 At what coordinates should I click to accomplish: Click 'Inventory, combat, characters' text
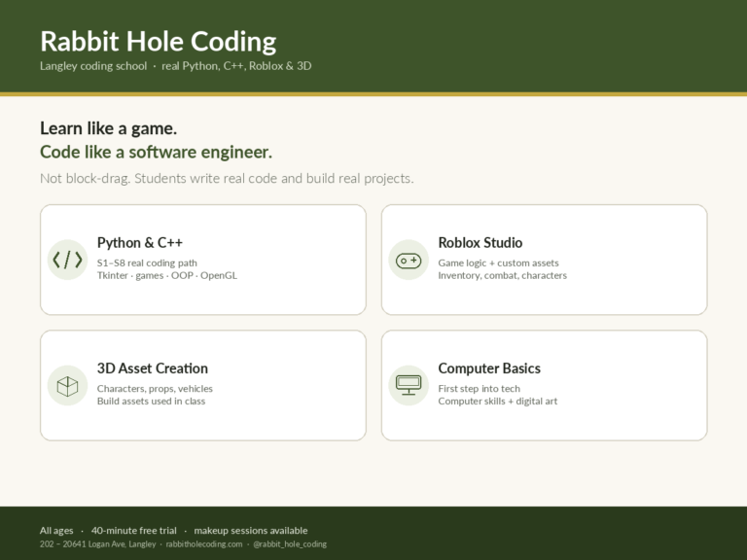[503, 275]
